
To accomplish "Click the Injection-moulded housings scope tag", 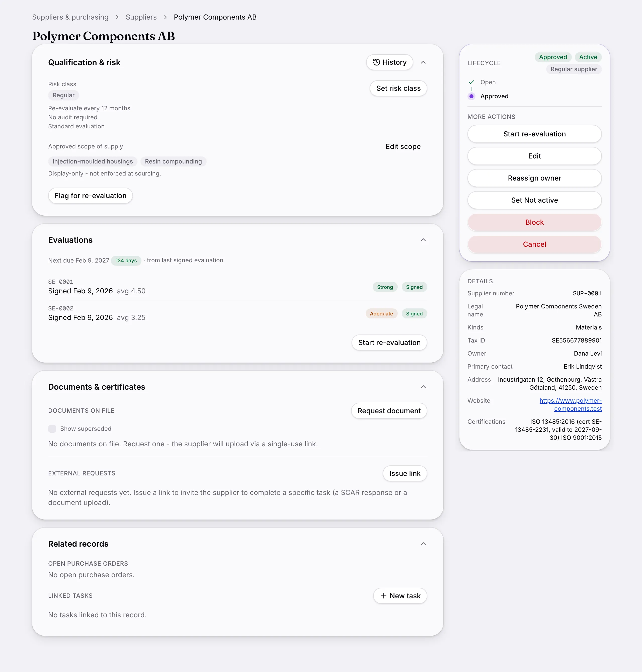I will point(93,161).
